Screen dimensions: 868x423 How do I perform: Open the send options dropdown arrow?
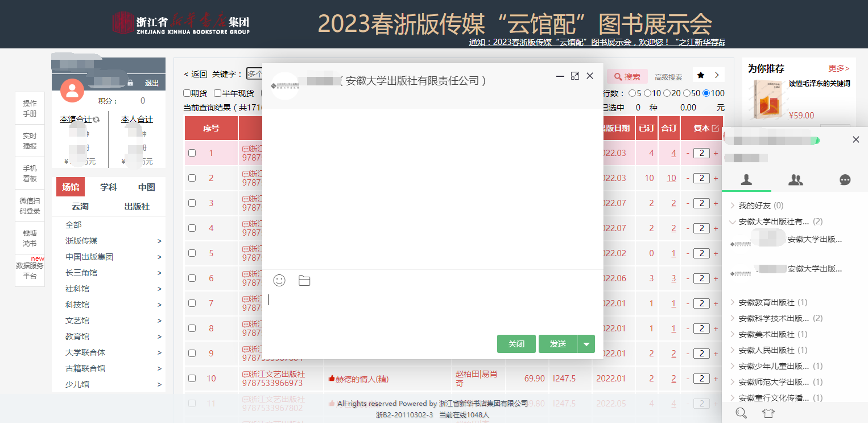tap(586, 344)
